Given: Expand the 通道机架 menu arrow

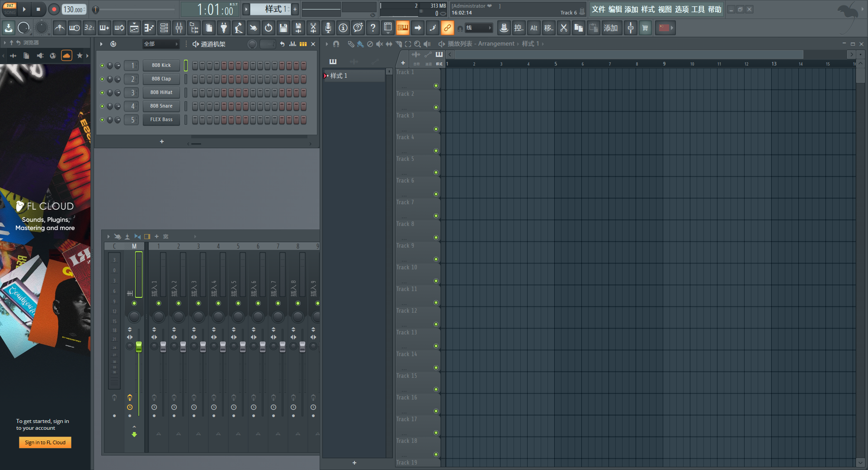Looking at the screenshot, I should (x=101, y=44).
